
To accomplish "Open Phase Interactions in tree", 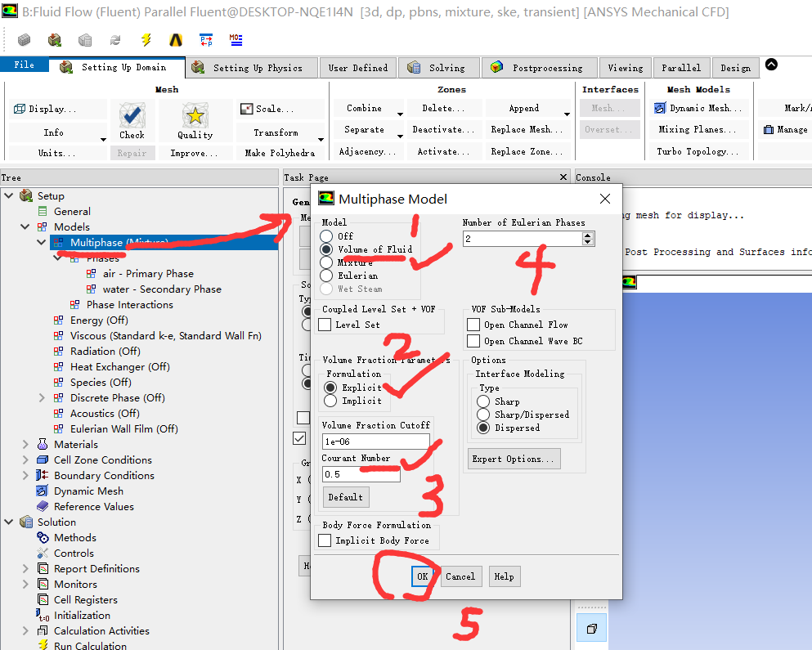I will click(129, 304).
